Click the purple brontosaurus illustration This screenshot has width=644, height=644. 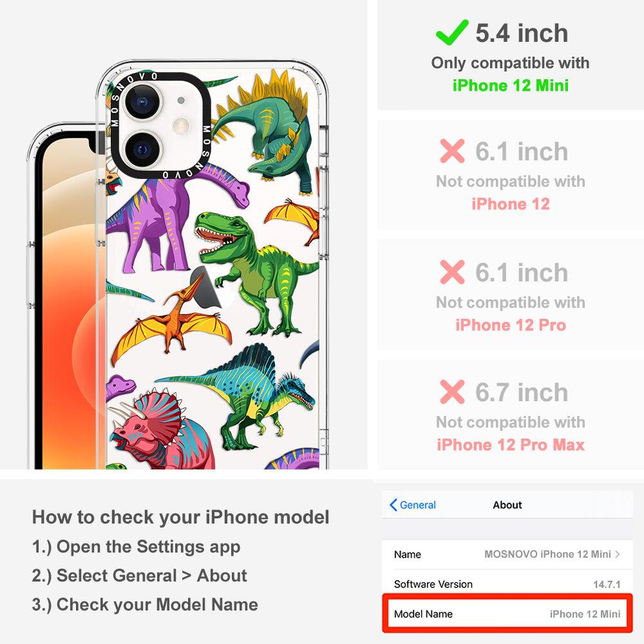(176, 222)
